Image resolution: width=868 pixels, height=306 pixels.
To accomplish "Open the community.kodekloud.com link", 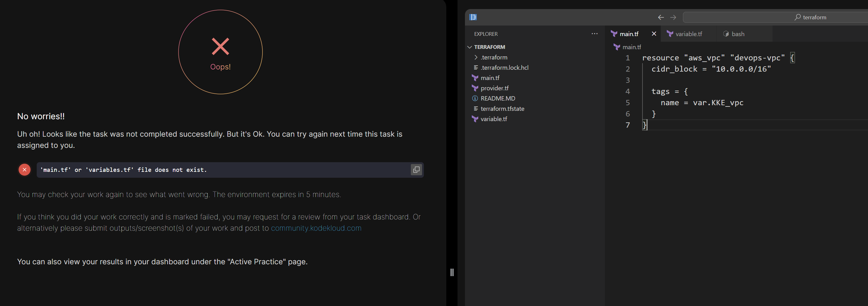I will coord(316,228).
